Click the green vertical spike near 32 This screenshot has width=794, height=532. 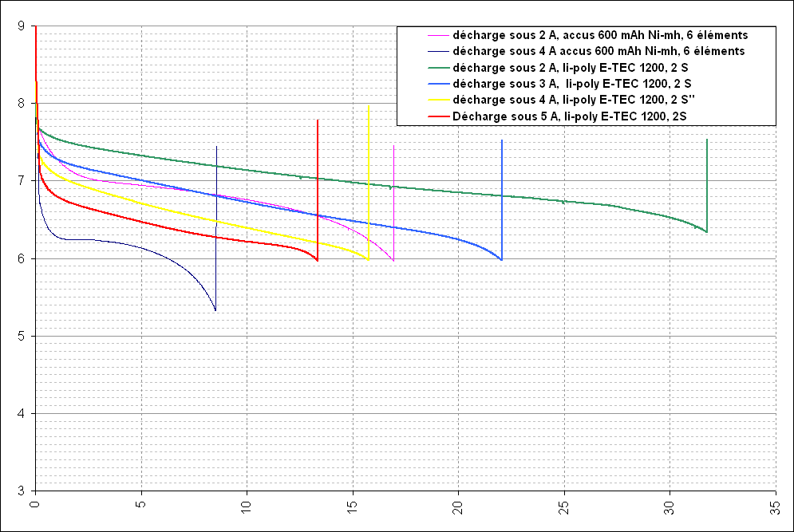(707, 183)
